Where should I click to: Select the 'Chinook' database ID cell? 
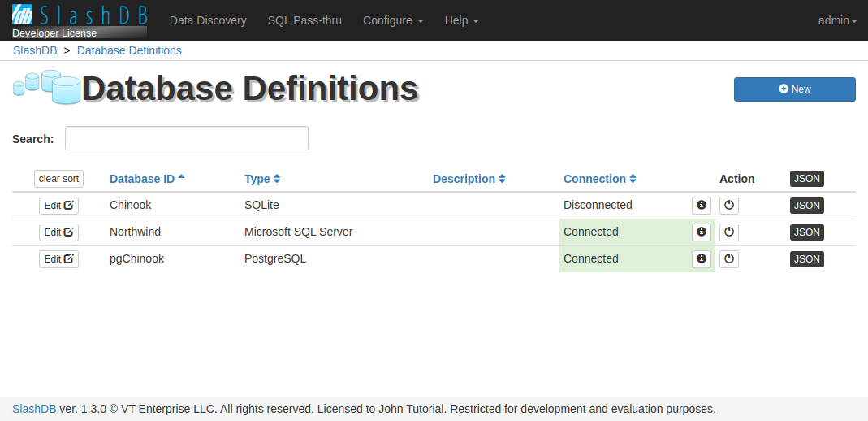click(131, 205)
